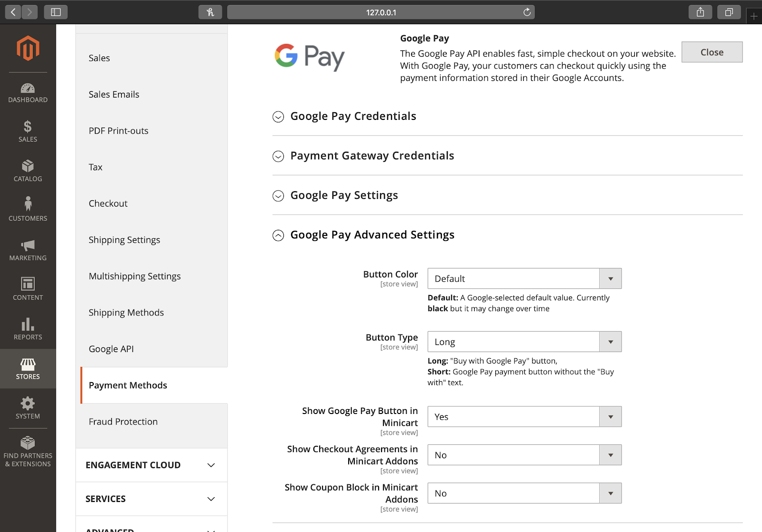Collapse Google Pay Advanced Settings section
The height and width of the screenshot is (532, 762).
pos(372,235)
